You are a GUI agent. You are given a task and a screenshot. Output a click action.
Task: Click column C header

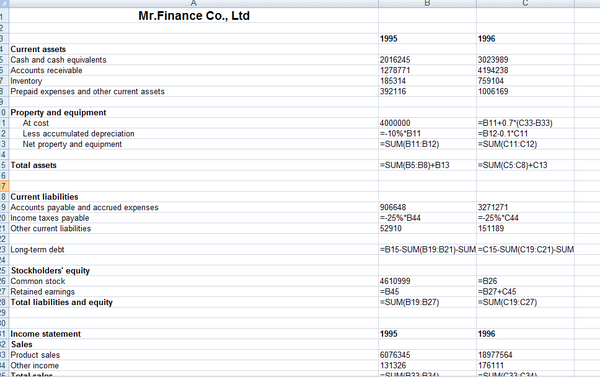525,3
